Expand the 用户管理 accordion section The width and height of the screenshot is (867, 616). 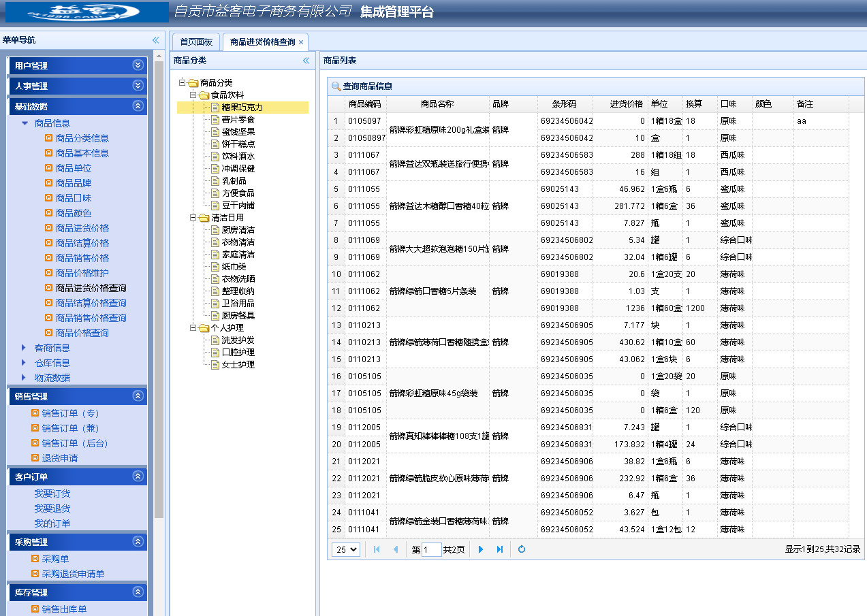pos(138,65)
